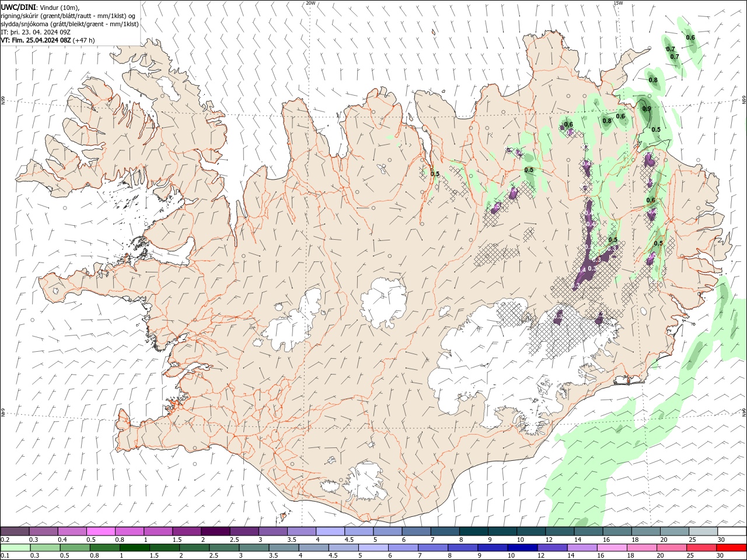Pick bottom legend swatch between 0.3 and 0.5
Image resolution: width=747 pixels, height=560 pixels.
[x=45, y=548]
